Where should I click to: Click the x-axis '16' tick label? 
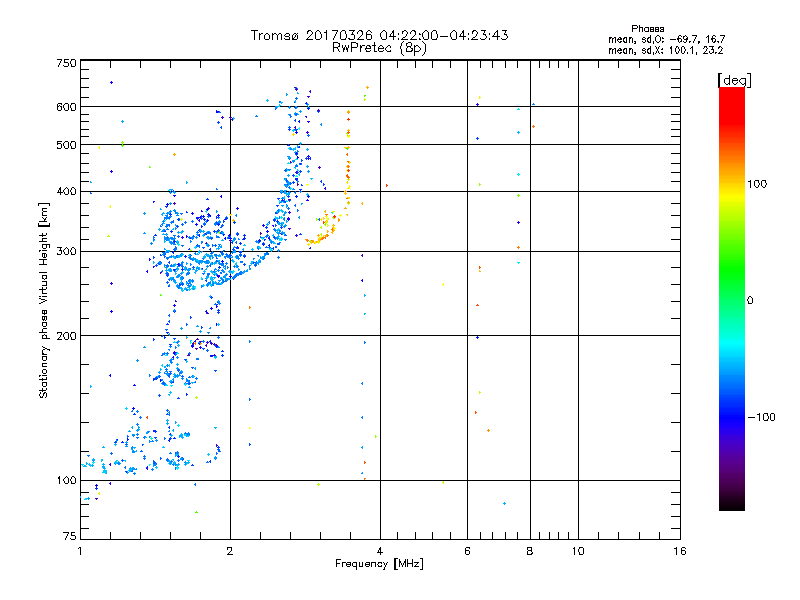click(680, 551)
